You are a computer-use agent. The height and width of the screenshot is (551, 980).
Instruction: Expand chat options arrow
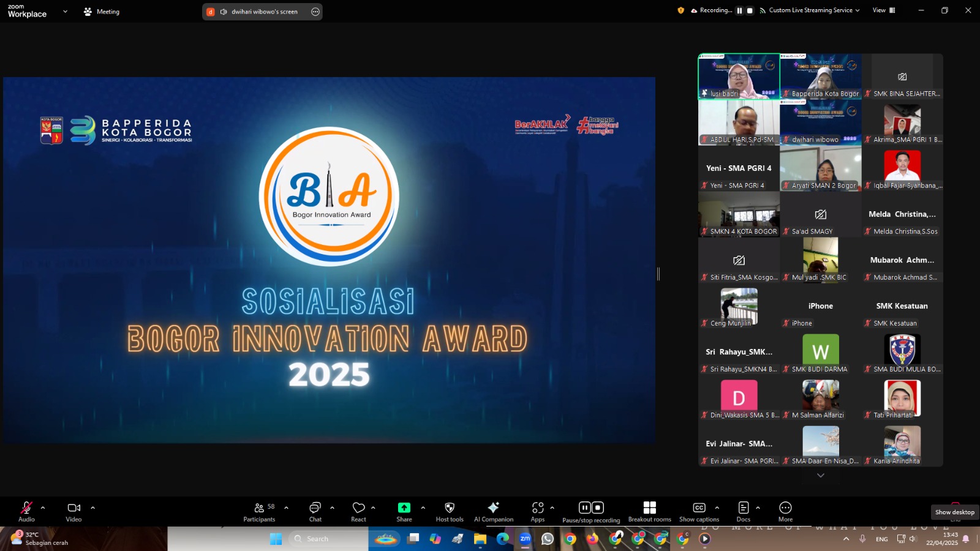332,508
